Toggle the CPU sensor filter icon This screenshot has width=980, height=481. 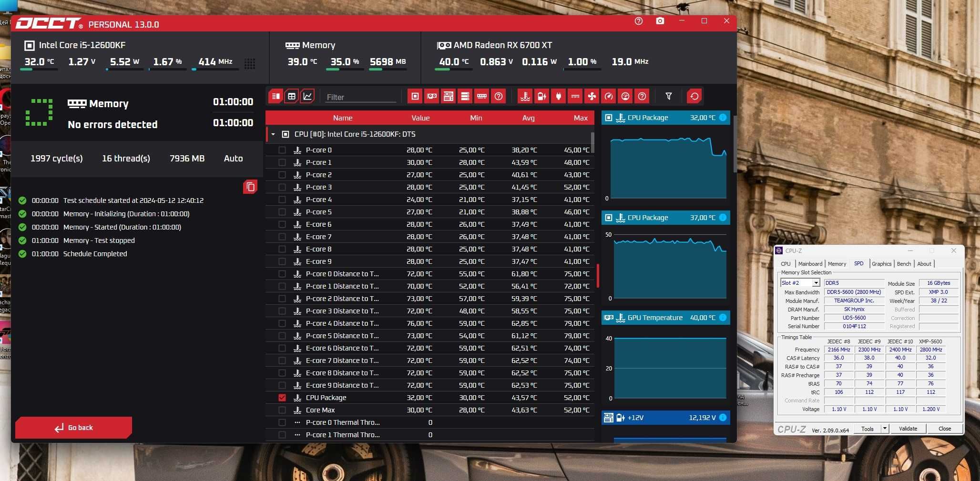415,96
